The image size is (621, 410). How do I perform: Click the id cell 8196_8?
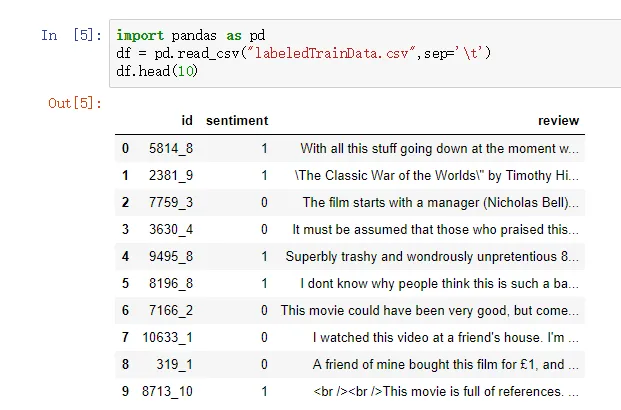(x=171, y=283)
